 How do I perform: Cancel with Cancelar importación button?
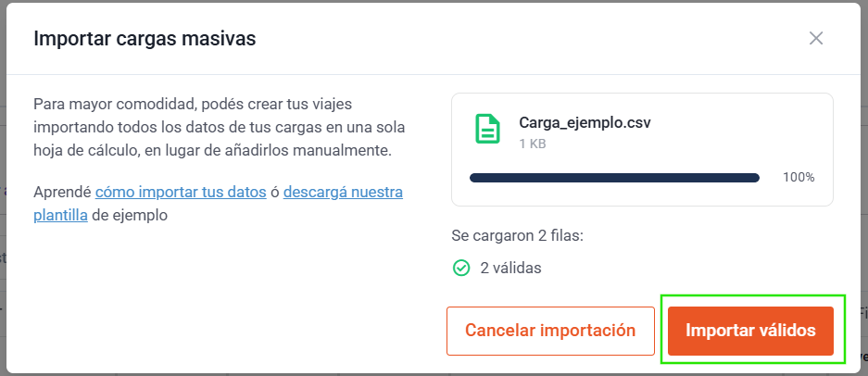[x=550, y=331]
